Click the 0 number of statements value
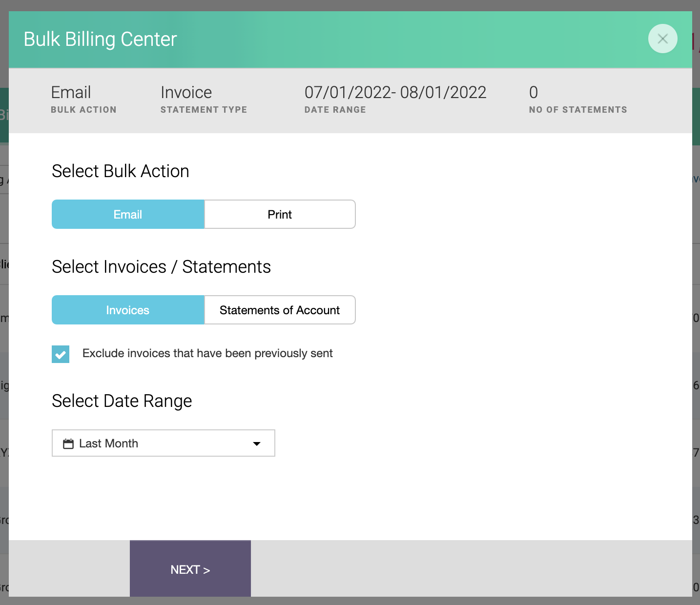 [534, 92]
